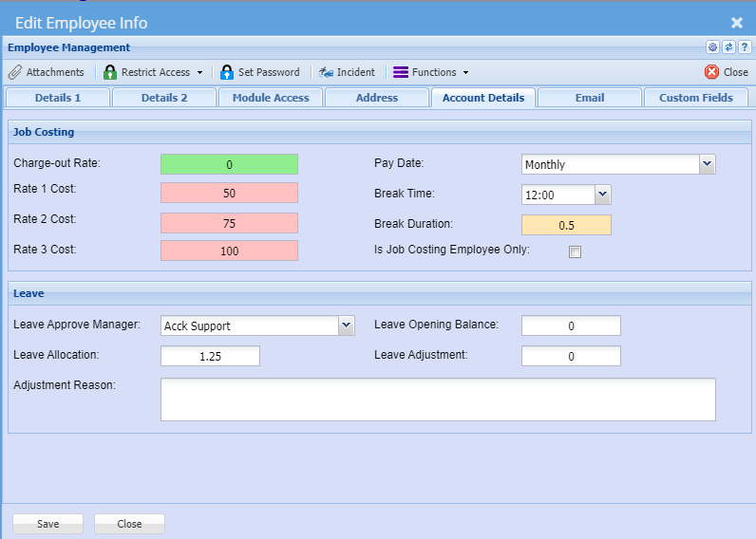Click the green Charge-out Rate field
This screenshot has width=756, height=539.
(x=229, y=164)
